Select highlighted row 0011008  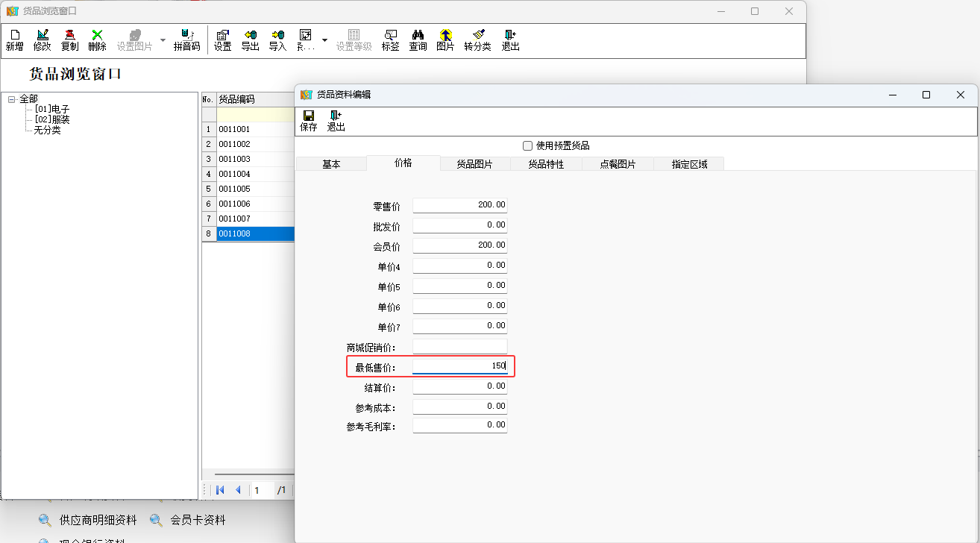[255, 233]
